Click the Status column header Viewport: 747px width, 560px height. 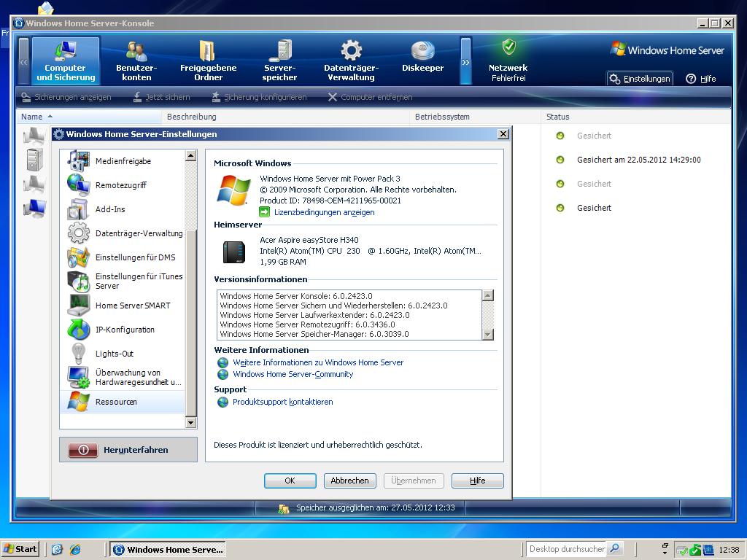pos(636,117)
